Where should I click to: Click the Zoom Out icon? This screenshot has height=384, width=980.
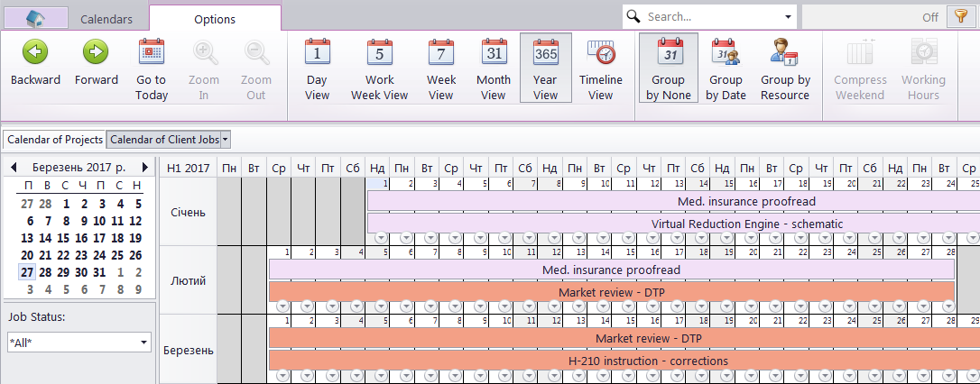(255, 53)
